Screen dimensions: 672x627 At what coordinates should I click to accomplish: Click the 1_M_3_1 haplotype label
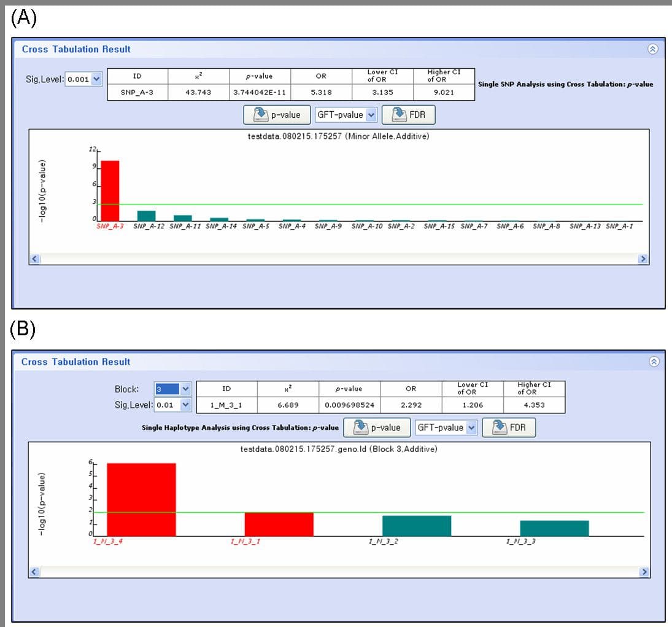point(245,541)
